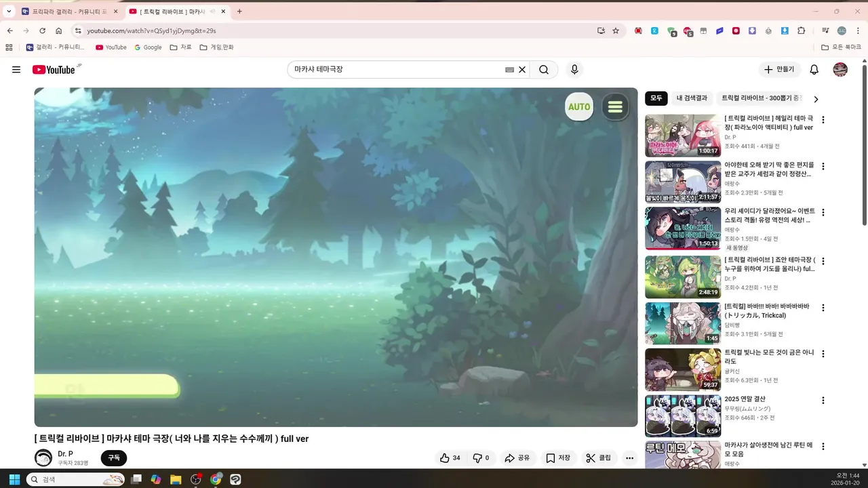Bookmark this page with the star
The image size is (868, 488).
tap(616, 30)
